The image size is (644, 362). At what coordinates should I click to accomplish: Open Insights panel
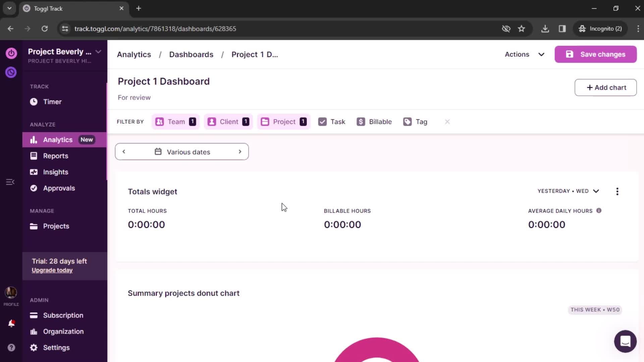pos(55,172)
